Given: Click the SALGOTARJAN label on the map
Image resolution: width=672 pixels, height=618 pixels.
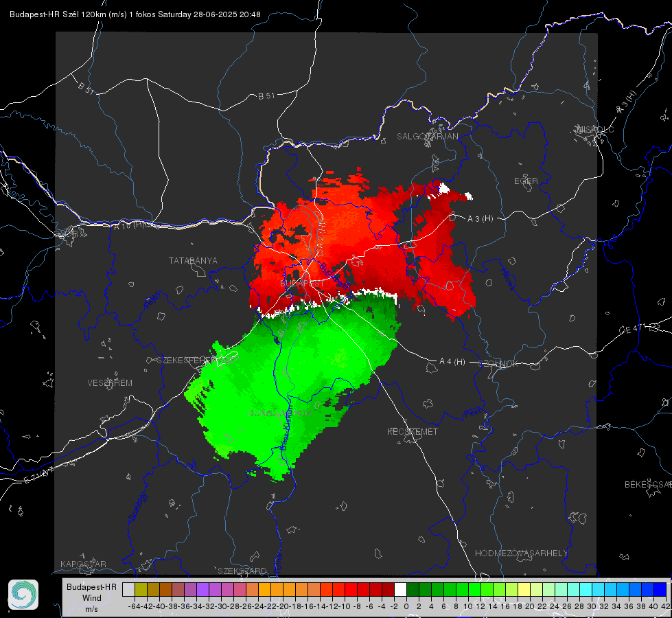Looking at the screenshot, I should click(x=427, y=137).
